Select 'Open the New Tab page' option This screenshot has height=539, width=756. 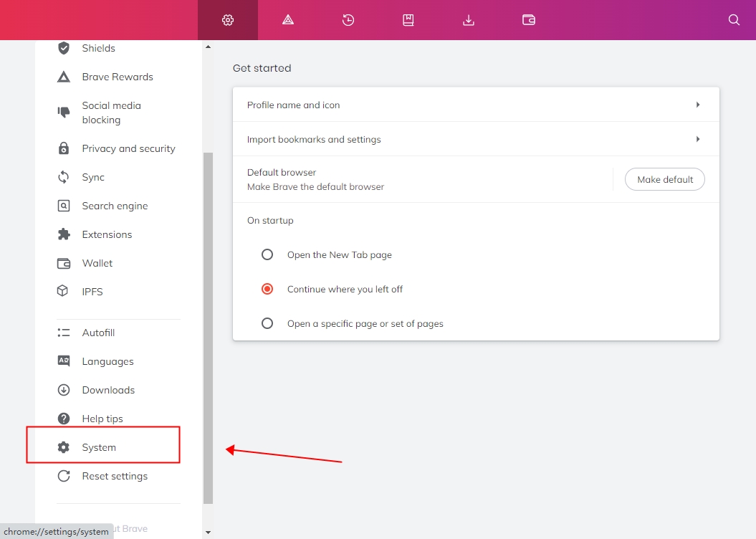coord(267,254)
